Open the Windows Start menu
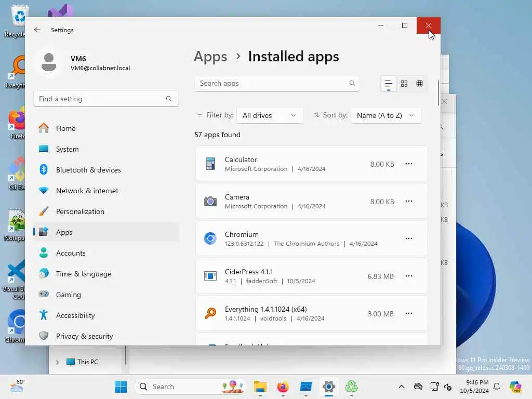Image resolution: width=532 pixels, height=399 pixels. point(121,387)
